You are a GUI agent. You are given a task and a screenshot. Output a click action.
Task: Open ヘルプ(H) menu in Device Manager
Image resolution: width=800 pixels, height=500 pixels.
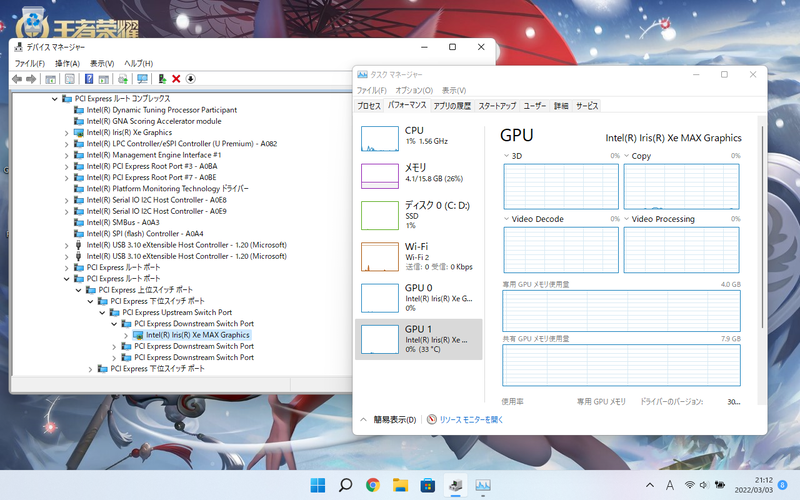coord(139,63)
